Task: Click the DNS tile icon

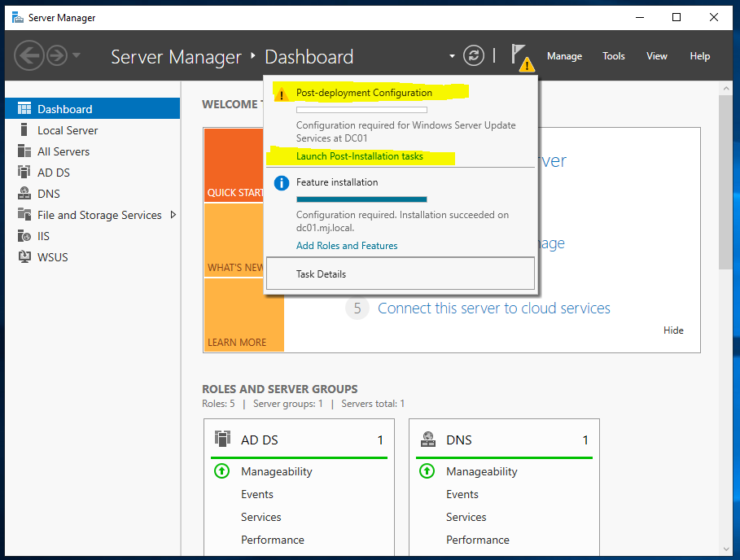Action: [428, 439]
